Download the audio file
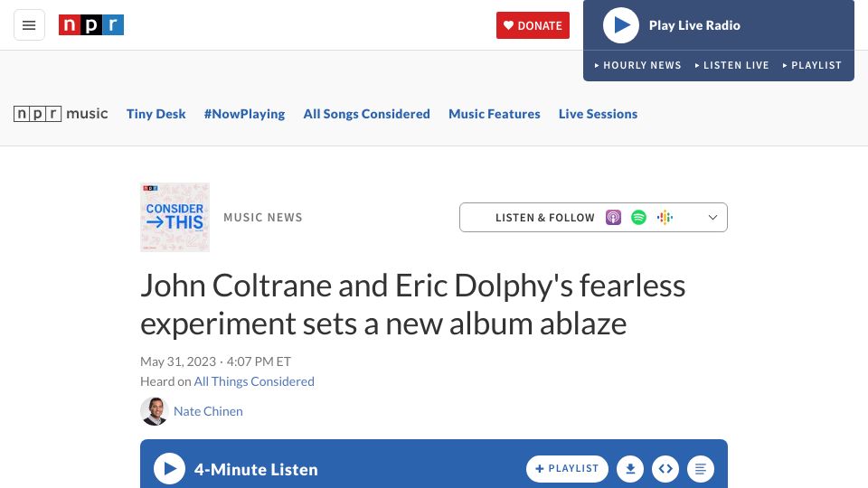 click(630, 469)
